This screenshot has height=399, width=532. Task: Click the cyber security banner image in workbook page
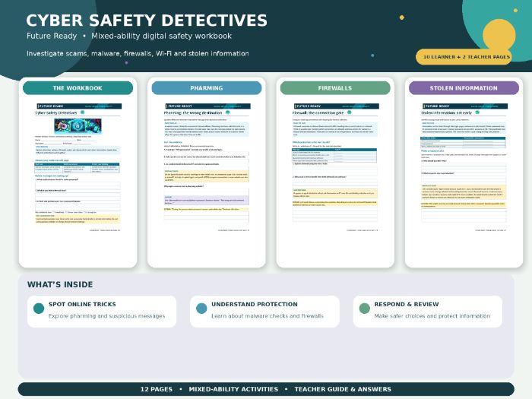point(78,126)
